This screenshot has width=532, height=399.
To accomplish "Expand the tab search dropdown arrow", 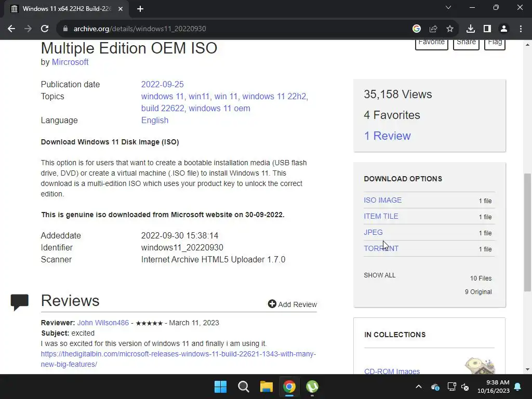I will 448,7.
